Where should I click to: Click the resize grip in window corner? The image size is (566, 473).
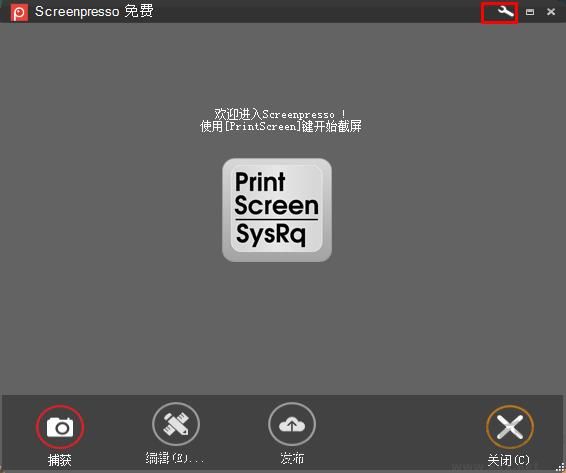click(561, 468)
